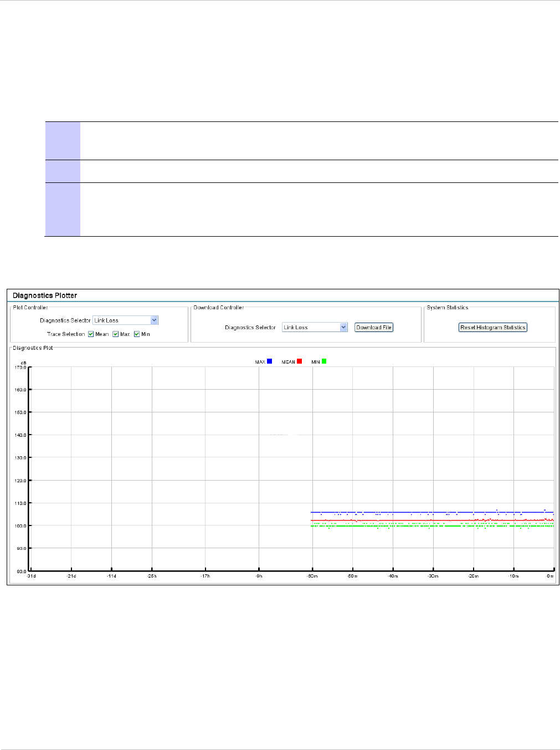Toggle the Mean trace checkbox
The image size is (560, 750).
pos(91,334)
